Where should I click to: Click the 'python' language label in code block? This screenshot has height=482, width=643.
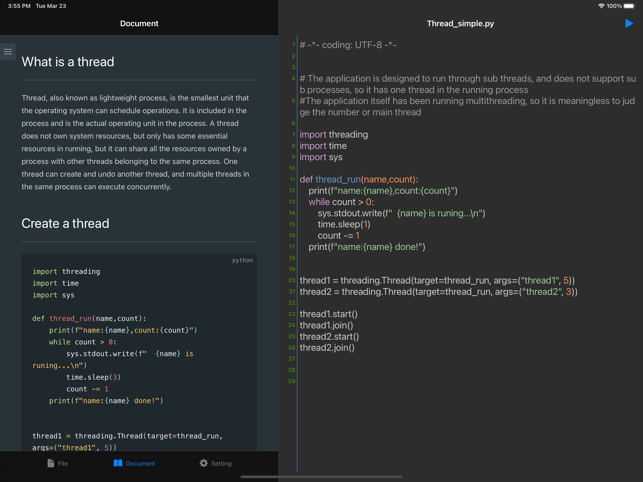point(242,260)
